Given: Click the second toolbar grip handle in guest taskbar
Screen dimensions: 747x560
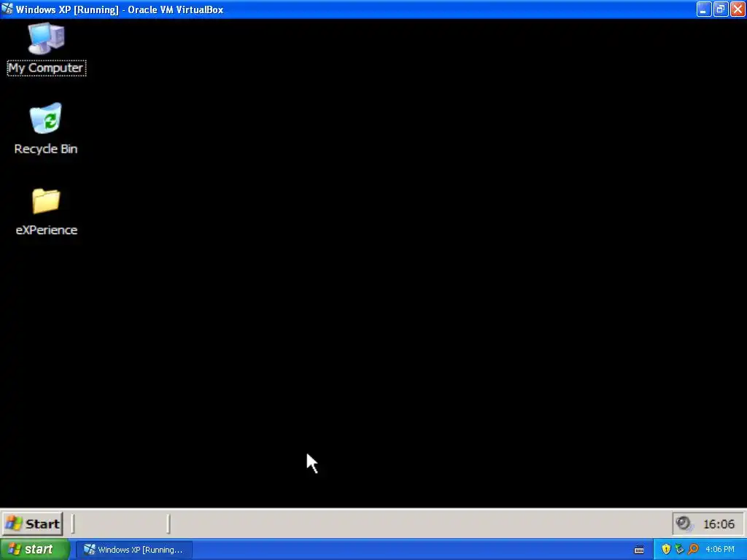Looking at the screenshot, I should pyautogui.click(x=169, y=524).
